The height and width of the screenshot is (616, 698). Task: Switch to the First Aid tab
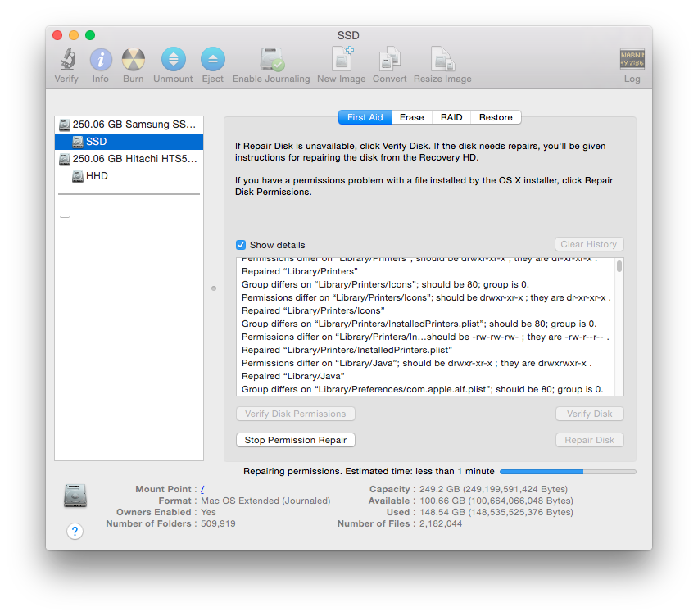[x=365, y=117]
